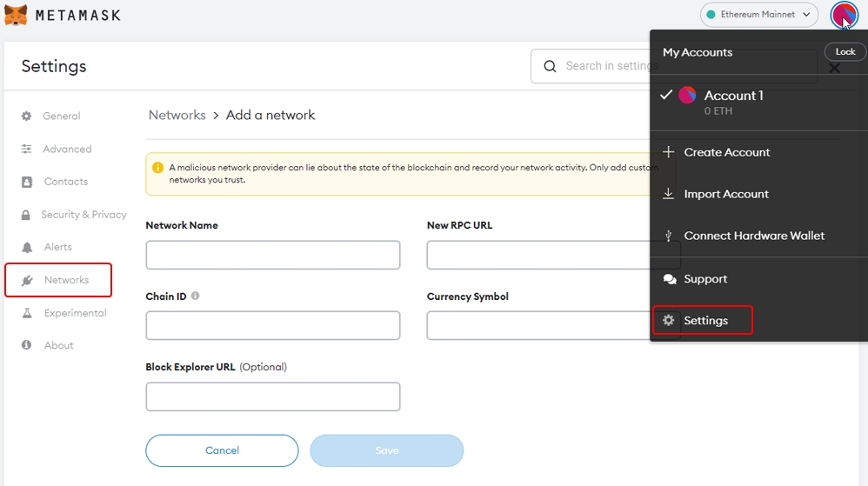Screen dimensions: 868x486
Task: Open Settings from account menu
Action: point(704,321)
